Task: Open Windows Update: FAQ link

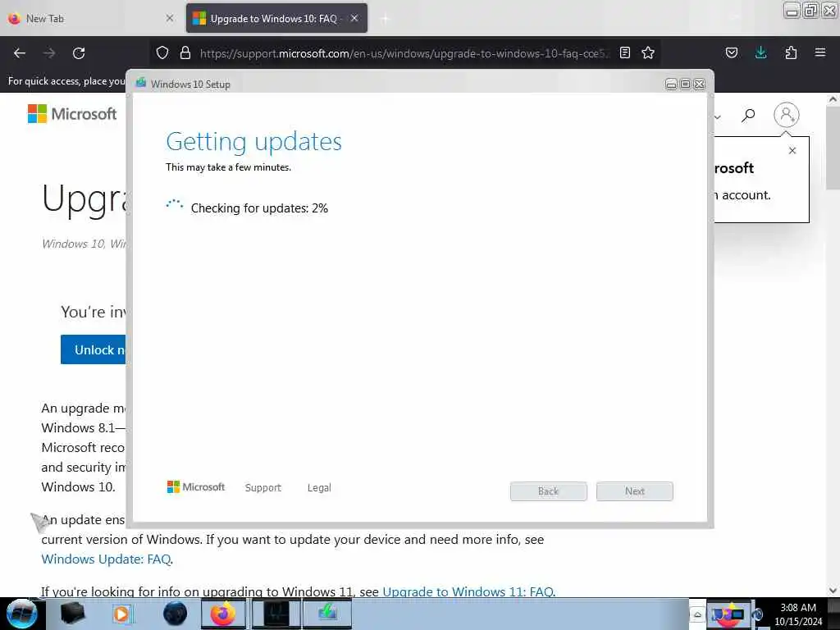Action: point(106,559)
